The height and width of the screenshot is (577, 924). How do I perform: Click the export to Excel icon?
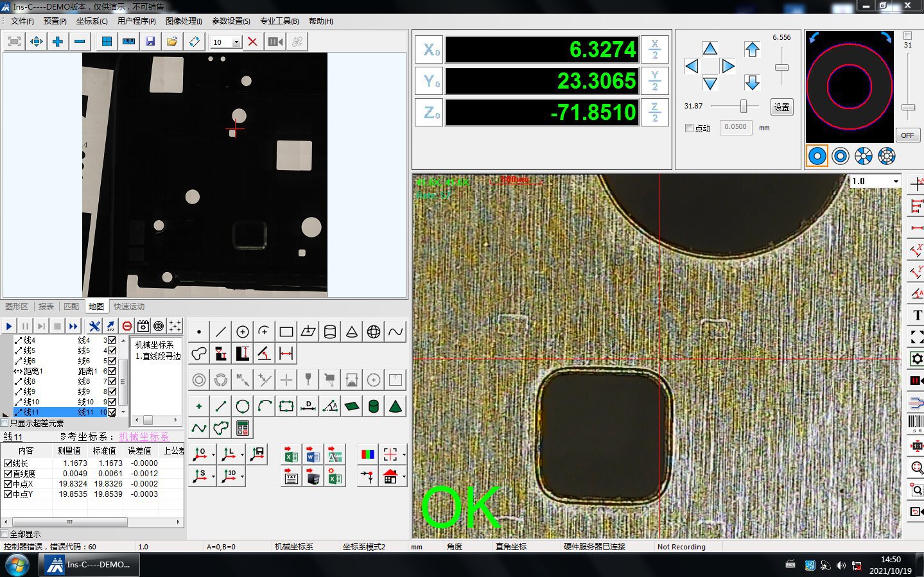click(291, 455)
